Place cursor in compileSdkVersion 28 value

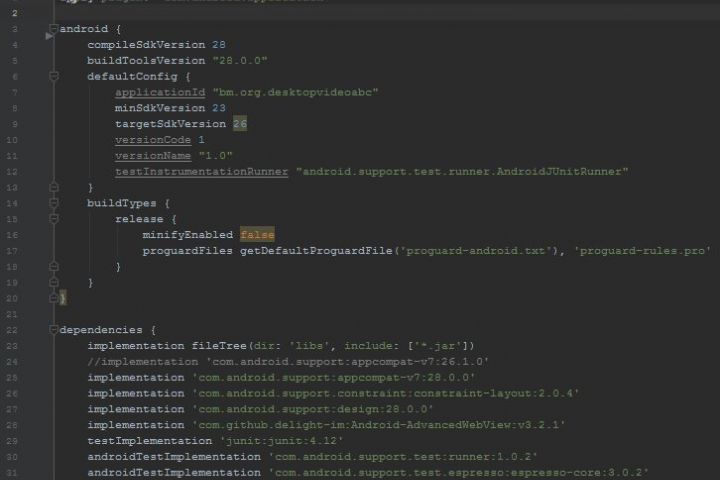click(219, 45)
